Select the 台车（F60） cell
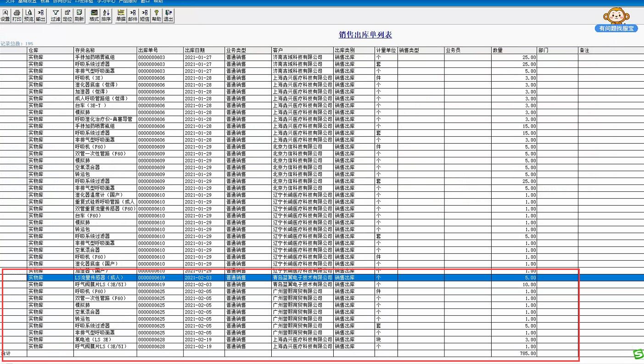644x364 pixels. click(105, 216)
